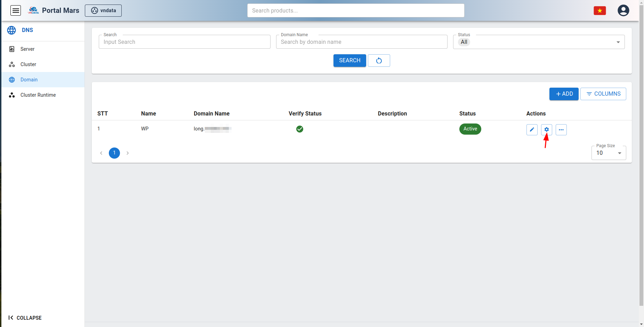Click the green verify status checkmark
Screen dimensions: 644x327
pyautogui.click(x=299, y=129)
